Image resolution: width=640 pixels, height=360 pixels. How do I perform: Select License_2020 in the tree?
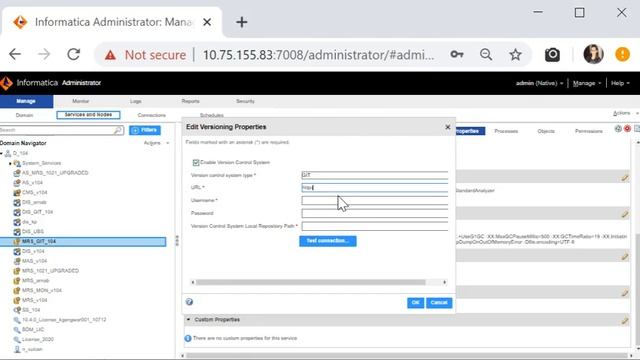(38, 340)
